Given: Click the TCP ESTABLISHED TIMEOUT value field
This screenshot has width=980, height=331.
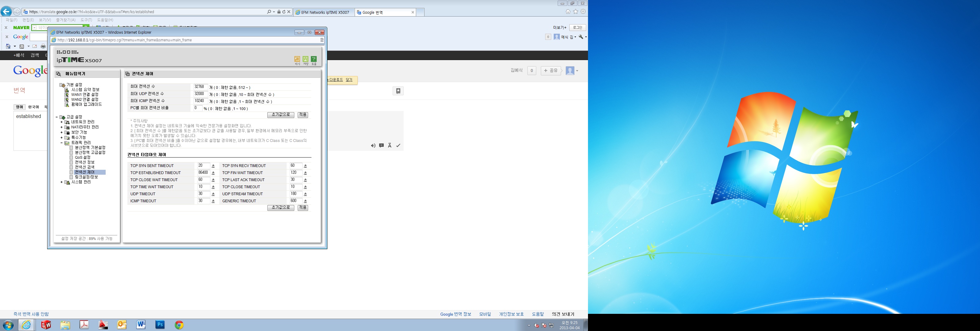Looking at the screenshot, I should [x=204, y=173].
